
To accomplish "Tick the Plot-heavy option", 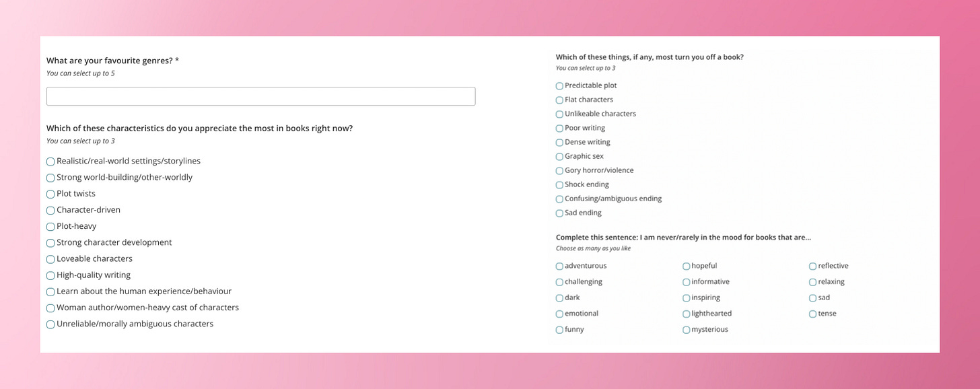I will (50, 227).
